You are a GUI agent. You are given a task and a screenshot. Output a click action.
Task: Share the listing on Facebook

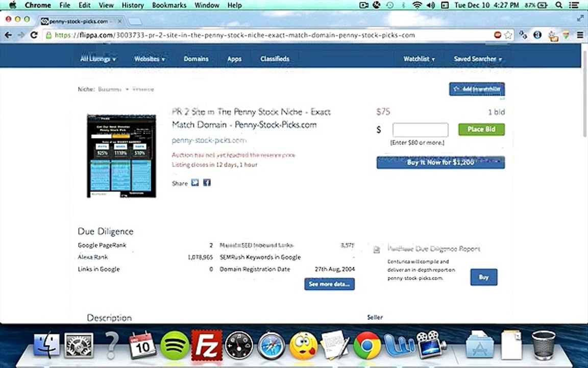tap(207, 182)
